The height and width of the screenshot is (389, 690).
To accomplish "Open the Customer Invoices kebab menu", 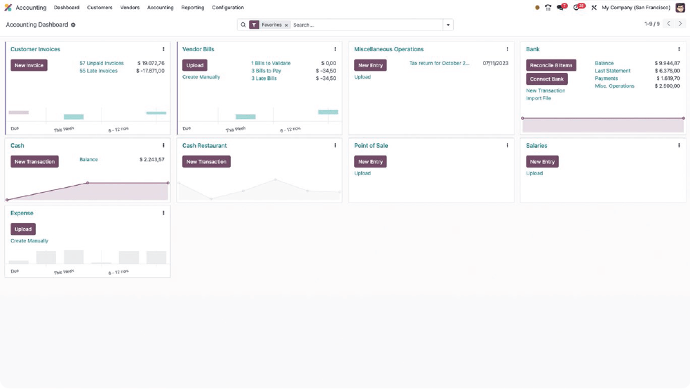I will (x=163, y=49).
